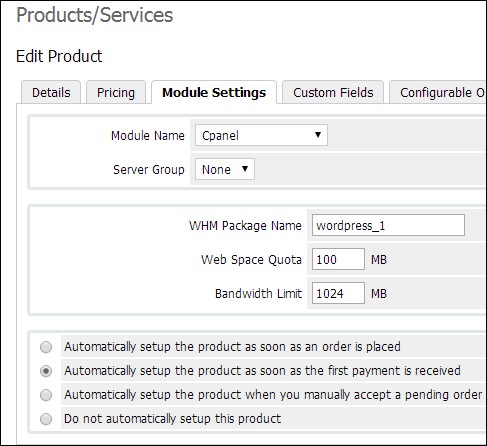The image size is (487, 446).
Task: Click into the Bandwidth Limit field
Action: [338, 293]
